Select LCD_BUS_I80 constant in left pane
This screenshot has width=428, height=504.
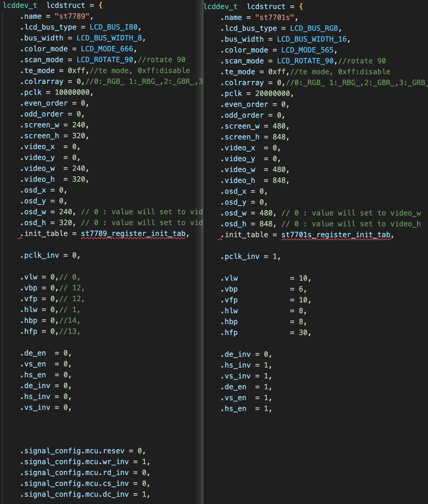tap(113, 27)
